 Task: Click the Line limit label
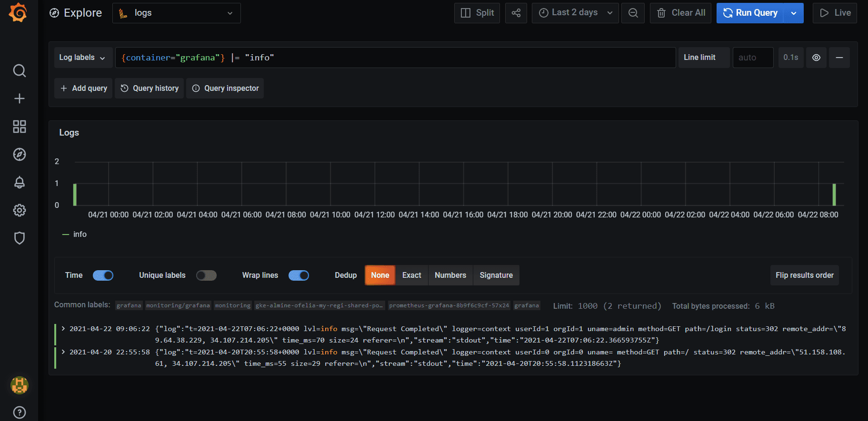click(x=704, y=58)
